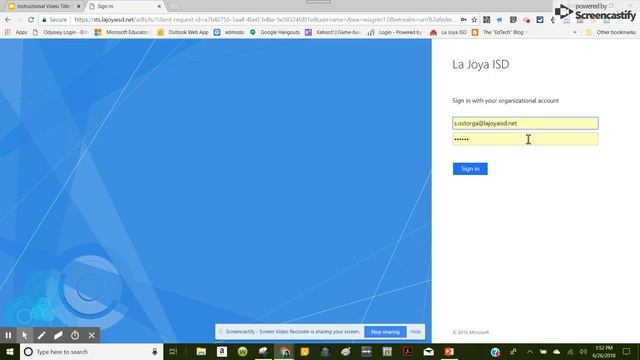Click the Stop sharing button
This screenshot has height=360, width=640.
pos(385,332)
